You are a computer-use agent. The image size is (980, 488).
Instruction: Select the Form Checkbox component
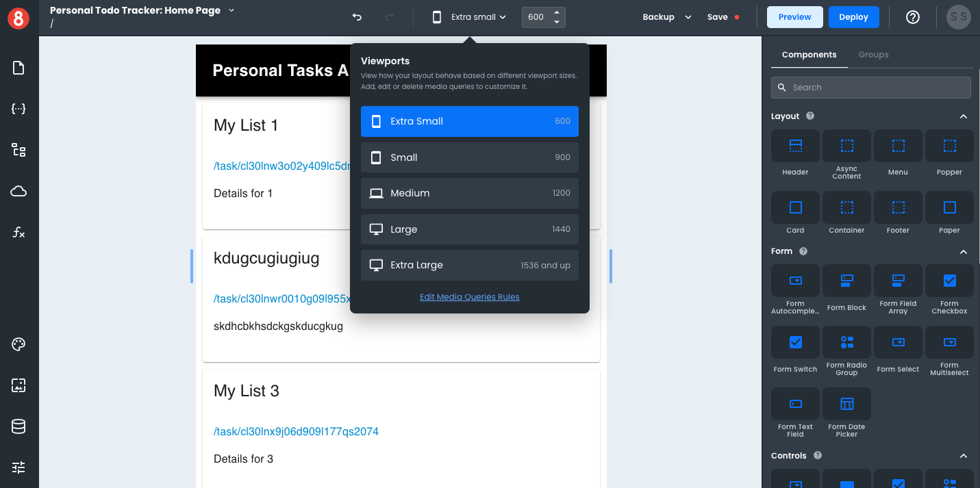(949, 280)
